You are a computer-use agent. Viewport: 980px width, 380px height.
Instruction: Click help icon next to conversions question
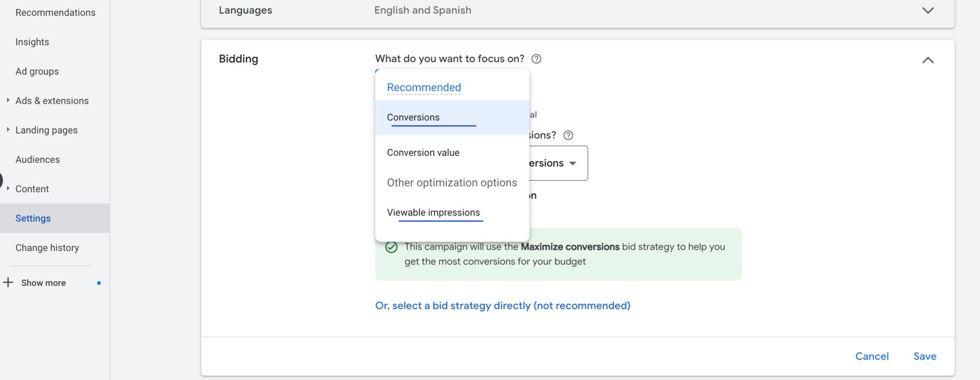(568, 135)
